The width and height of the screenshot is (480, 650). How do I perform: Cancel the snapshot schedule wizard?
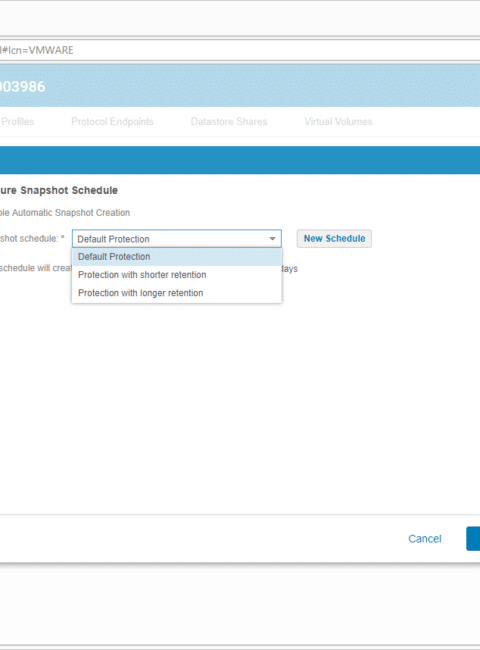425,538
